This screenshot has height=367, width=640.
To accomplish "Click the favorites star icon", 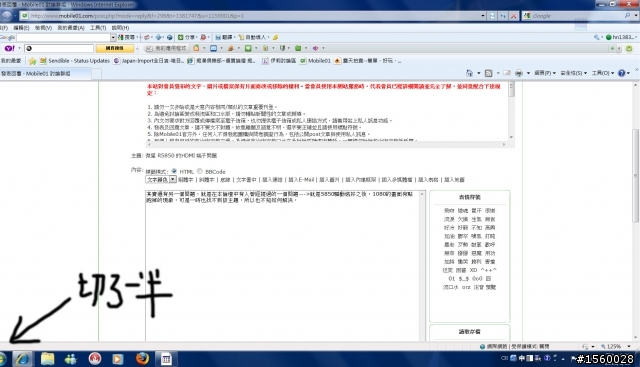I will [x=32, y=61].
